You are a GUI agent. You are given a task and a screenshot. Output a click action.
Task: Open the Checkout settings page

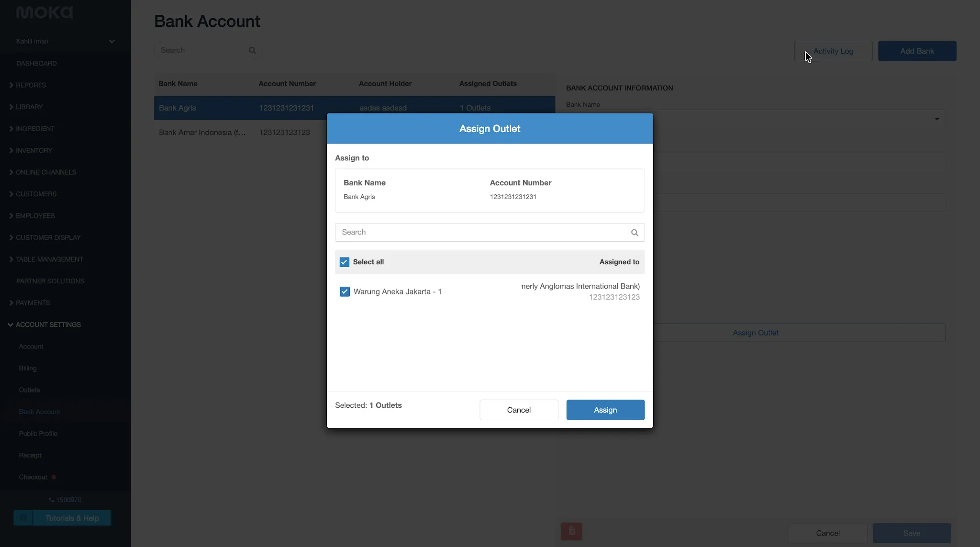pyautogui.click(x=33, y=477)
